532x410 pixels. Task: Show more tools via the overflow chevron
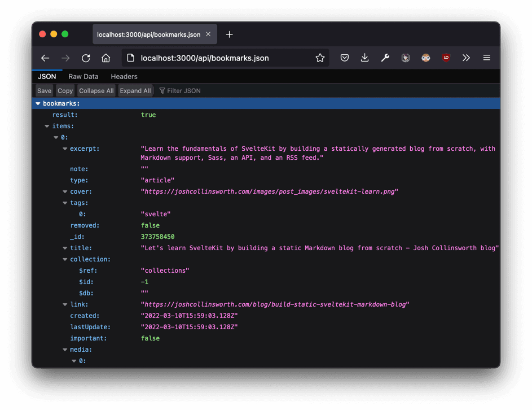pyautogui.click(x=466, y=58)
